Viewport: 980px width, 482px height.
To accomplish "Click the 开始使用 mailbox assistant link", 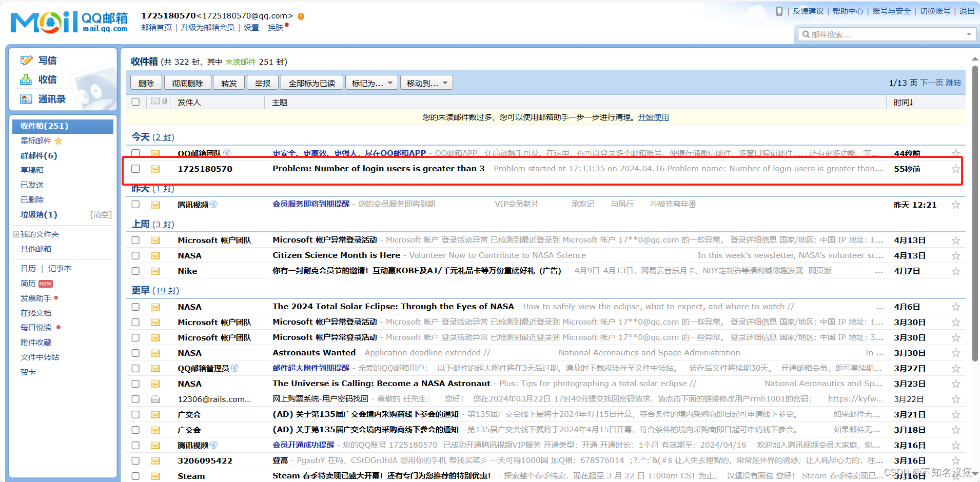I will coord(653,117).
